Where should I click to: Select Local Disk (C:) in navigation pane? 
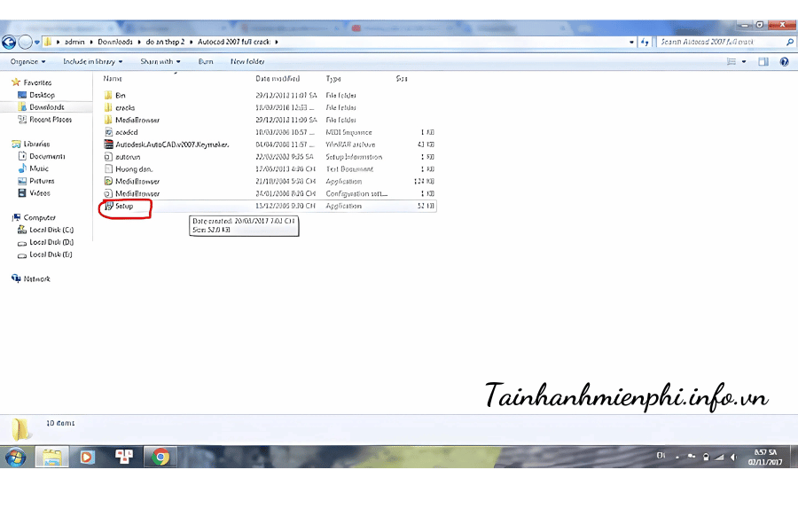click(51, 230)
